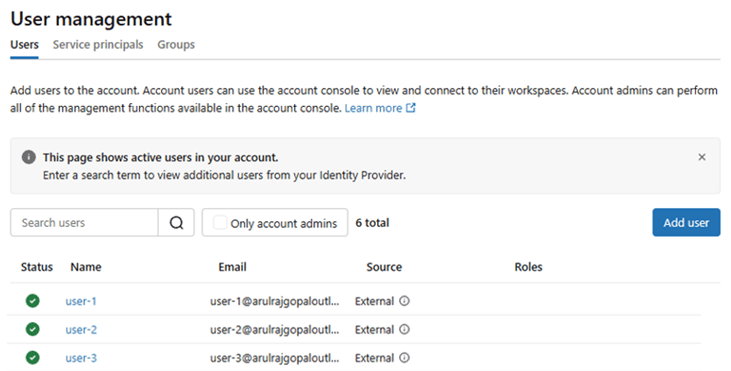Open the Learn more link

click(373, 108)
